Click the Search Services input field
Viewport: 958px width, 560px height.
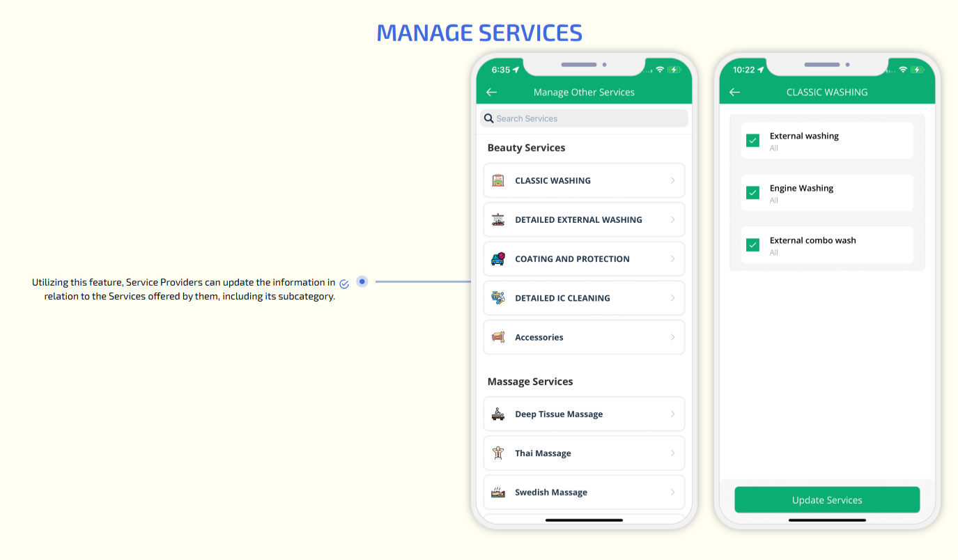(589, 118)
